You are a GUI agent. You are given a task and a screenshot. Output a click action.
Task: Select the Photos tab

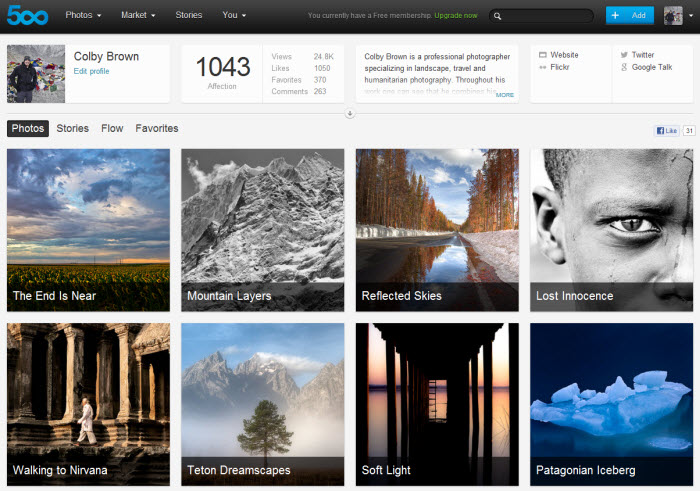(x=28, y=129)
